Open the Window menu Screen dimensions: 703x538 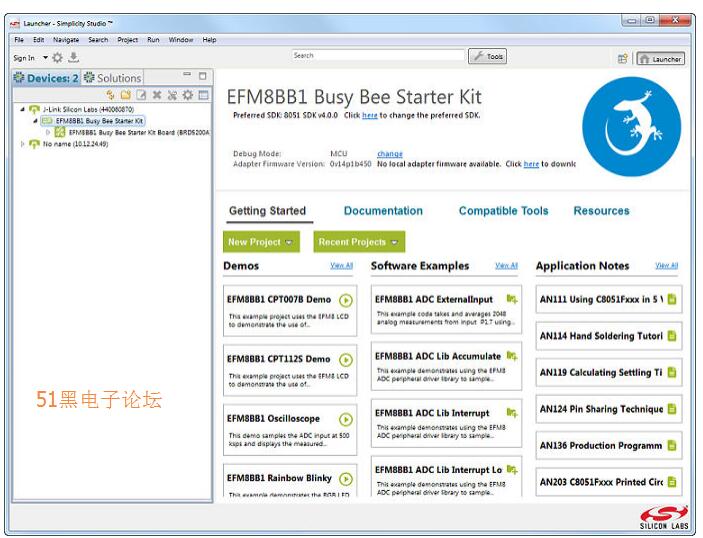click(181, 39)
